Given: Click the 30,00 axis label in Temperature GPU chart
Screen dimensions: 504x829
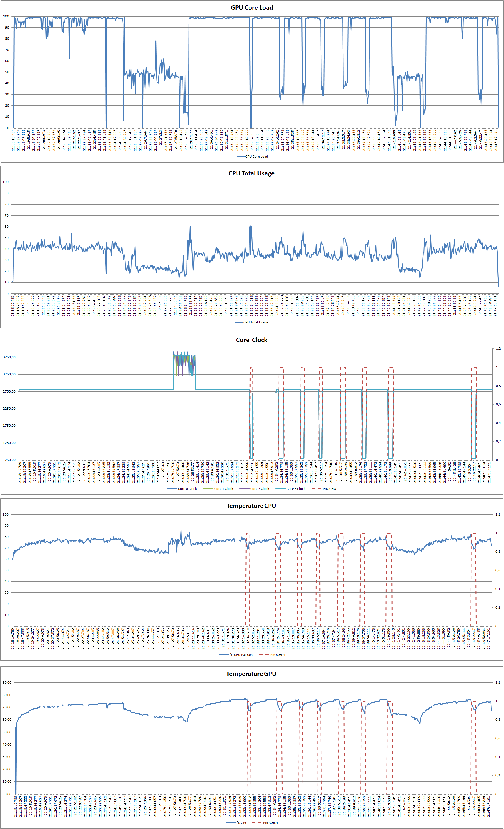Looking at the screenshot, I should tap(7, 757).
